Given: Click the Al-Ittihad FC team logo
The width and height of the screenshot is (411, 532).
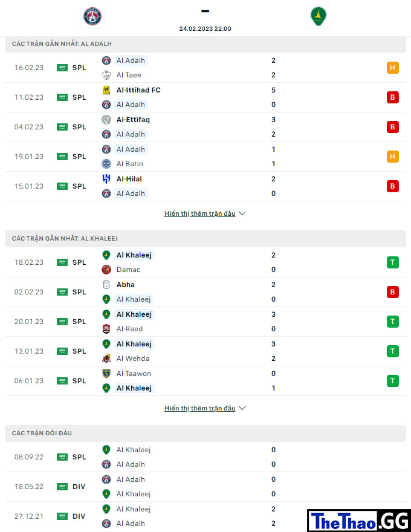Looking at the screenshot, I should point(106,90).
